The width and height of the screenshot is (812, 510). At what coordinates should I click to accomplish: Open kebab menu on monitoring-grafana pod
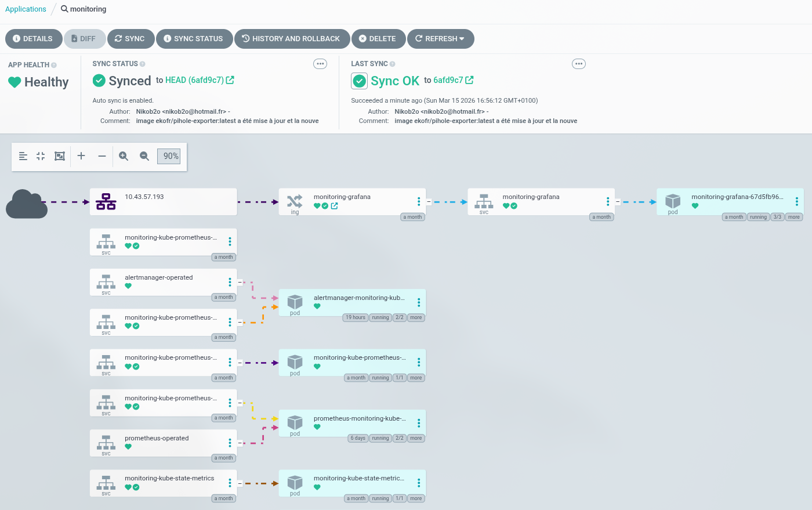[x=796, y=201]
